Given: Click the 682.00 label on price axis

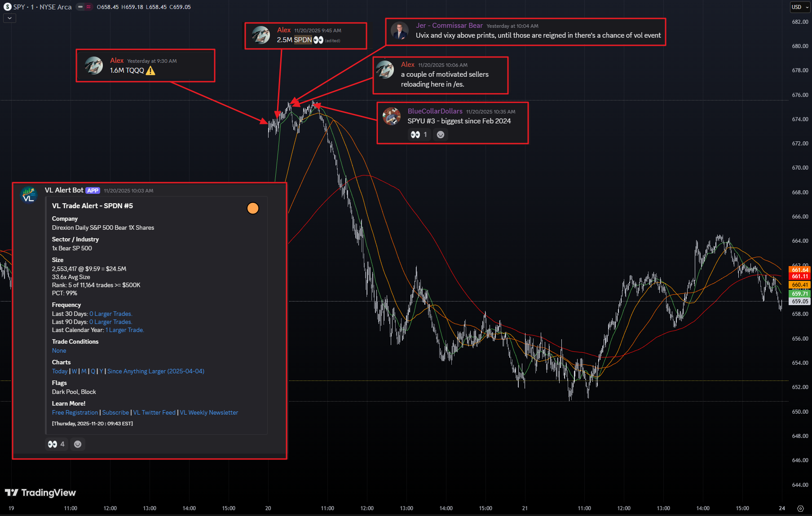Looking at the screenshot, I should point(800,22).
